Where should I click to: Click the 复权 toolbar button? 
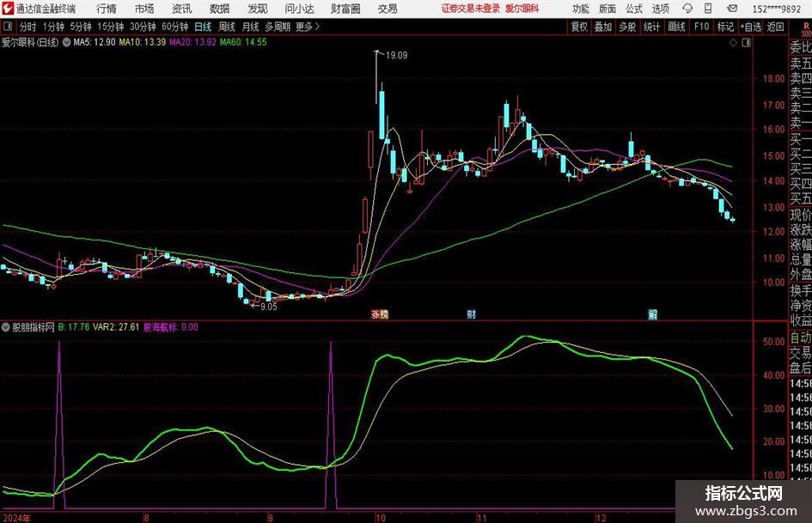point(579,27)
